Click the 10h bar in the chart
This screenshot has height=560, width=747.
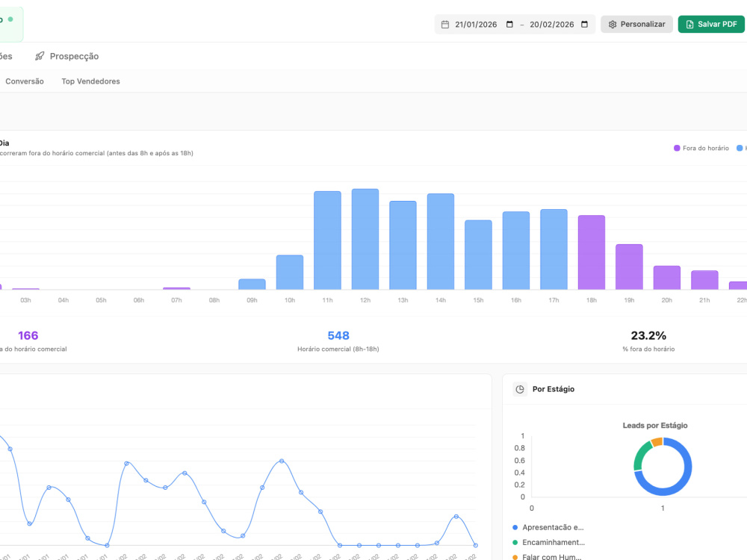pos(290,273)
